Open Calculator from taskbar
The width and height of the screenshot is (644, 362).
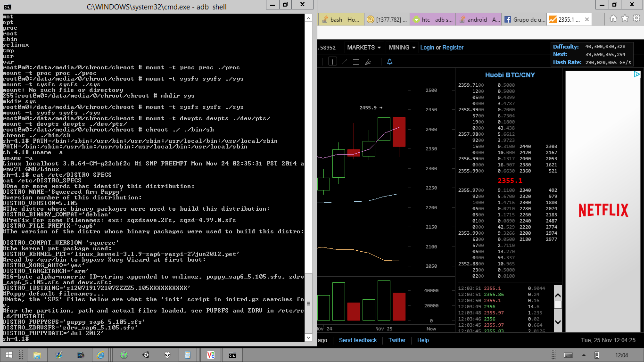187,355
